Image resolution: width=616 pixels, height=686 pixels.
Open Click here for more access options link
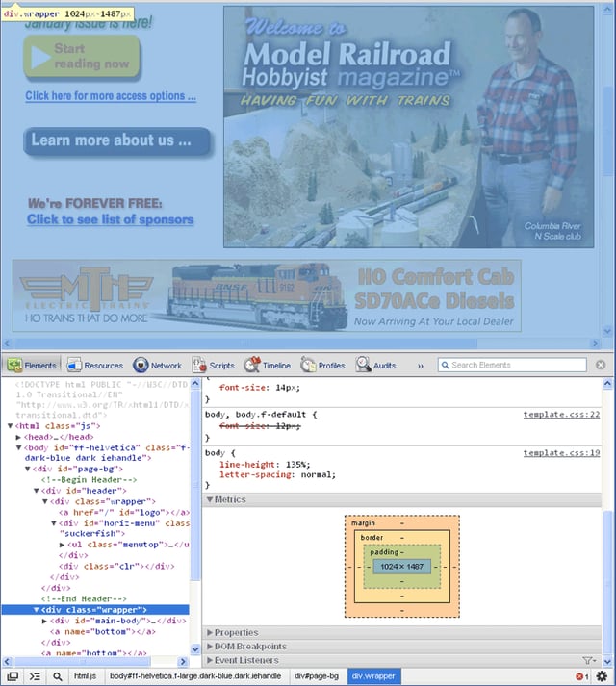click(x=111, y=96)
